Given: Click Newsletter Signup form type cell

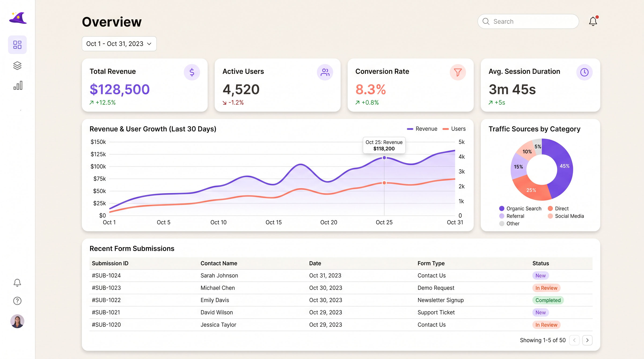Looking at the screenshot, I should pos(440,300).
